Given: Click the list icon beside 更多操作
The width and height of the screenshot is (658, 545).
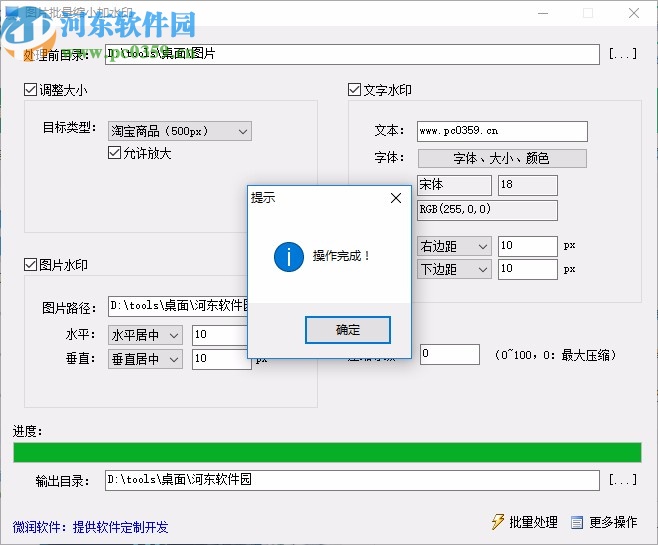Looking at the screenshot, I should click(577, 522).
